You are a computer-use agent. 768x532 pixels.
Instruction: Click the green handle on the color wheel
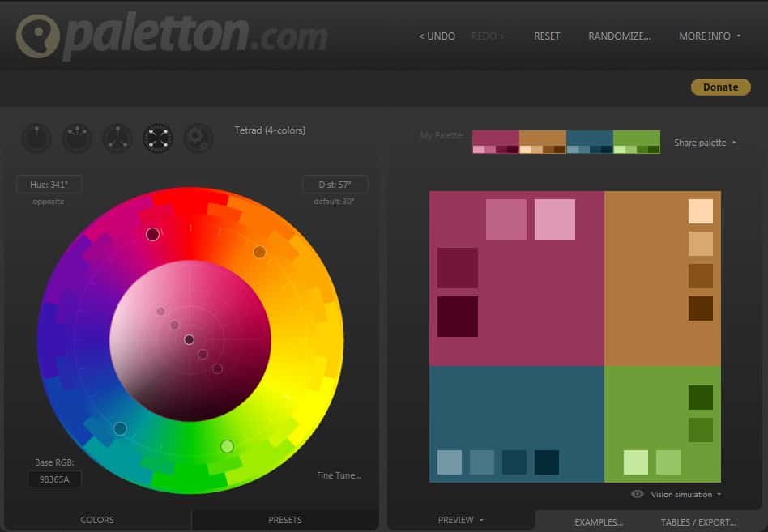pyautogui.click(x=227, y=446)
